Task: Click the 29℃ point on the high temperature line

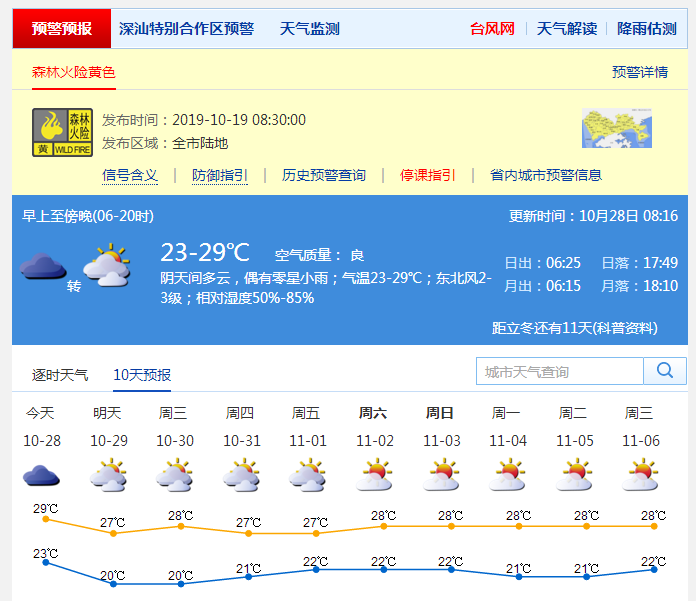Action: tap(45, 519)
